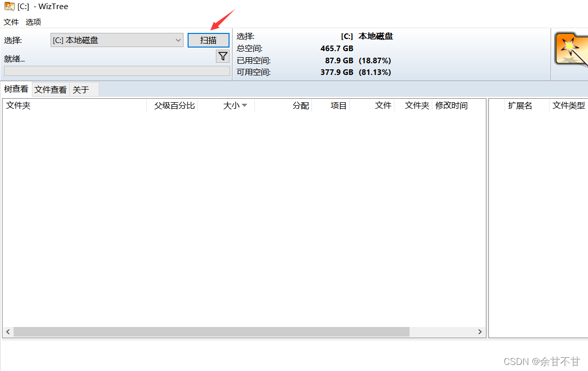Viewport: 588px width, 371px height.
Task: Sort by the 项目 column header
Action: (x=331, y=105)
